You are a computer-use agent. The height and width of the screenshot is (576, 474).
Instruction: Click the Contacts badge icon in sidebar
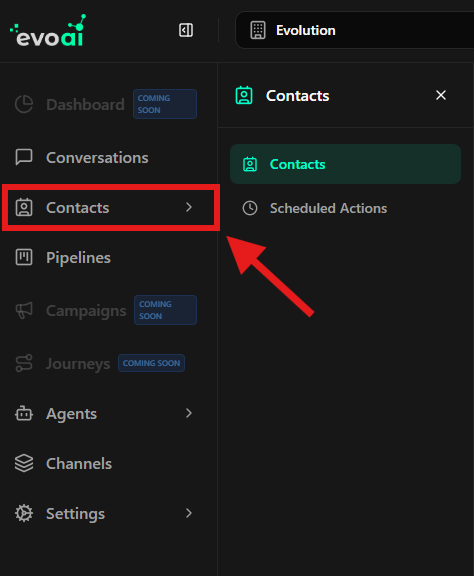click(24, 207)
